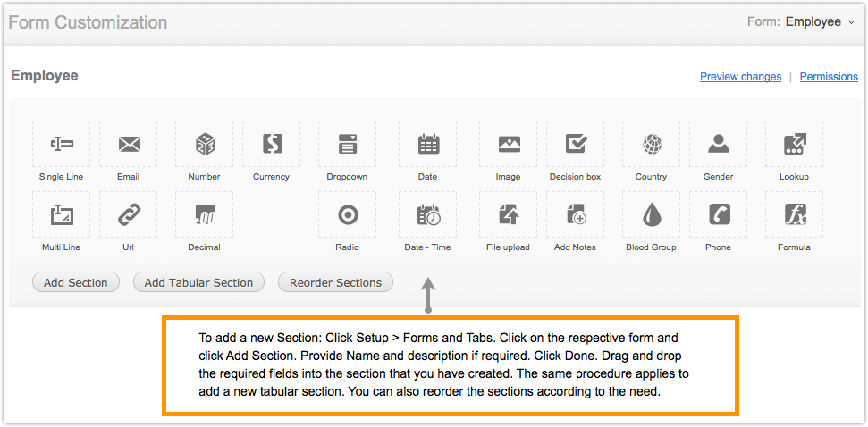Pick the Currency field icon
This screenshot has height=427, width=868.
(x=271, y=144)
